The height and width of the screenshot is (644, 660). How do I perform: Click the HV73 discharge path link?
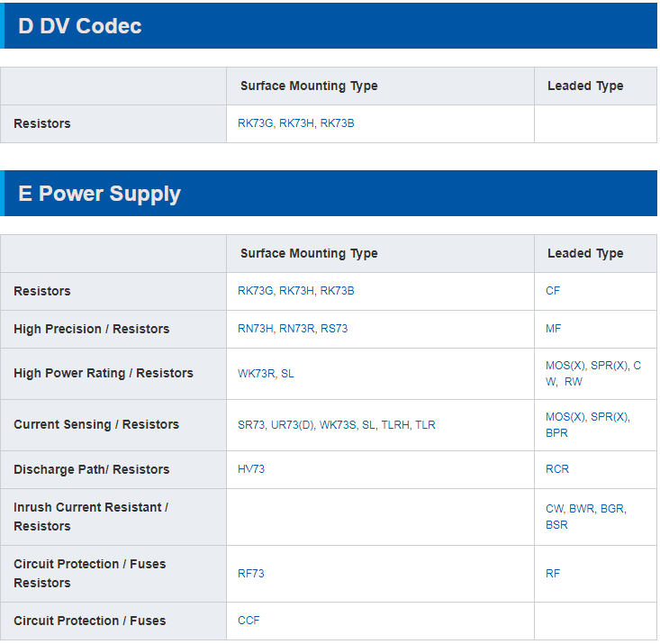coord(251,469)
